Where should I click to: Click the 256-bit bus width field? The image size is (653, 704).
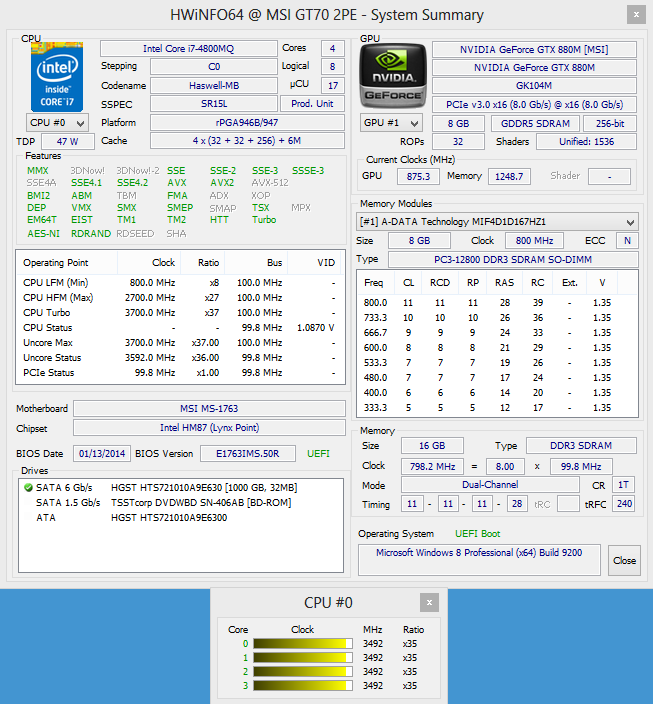pyautogui.click(x=610, y=123)
